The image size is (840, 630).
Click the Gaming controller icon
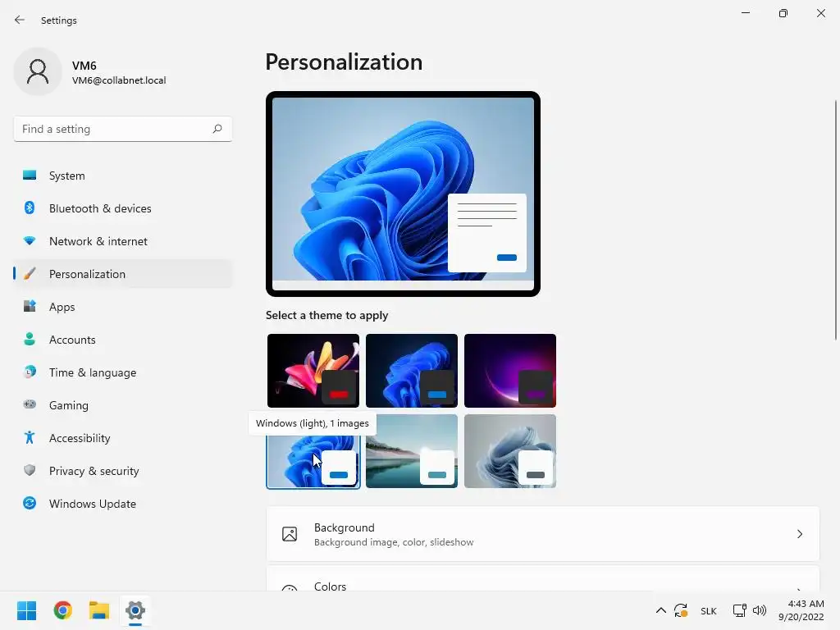point(30,404)
